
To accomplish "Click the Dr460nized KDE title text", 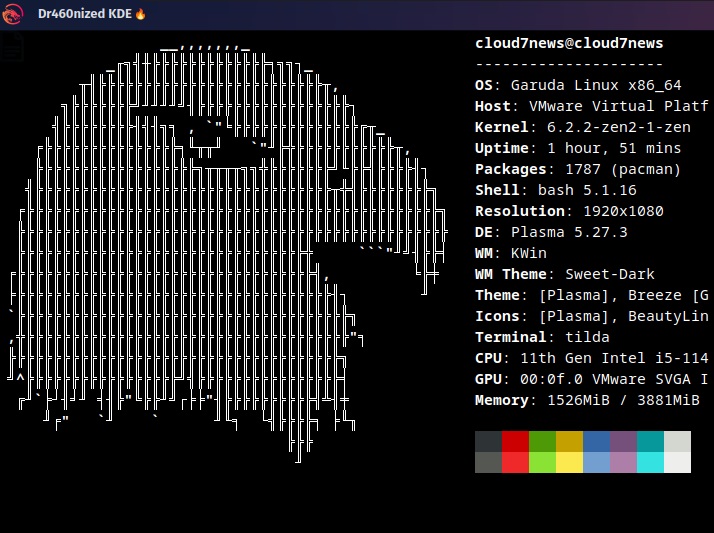I will (85, 14).
